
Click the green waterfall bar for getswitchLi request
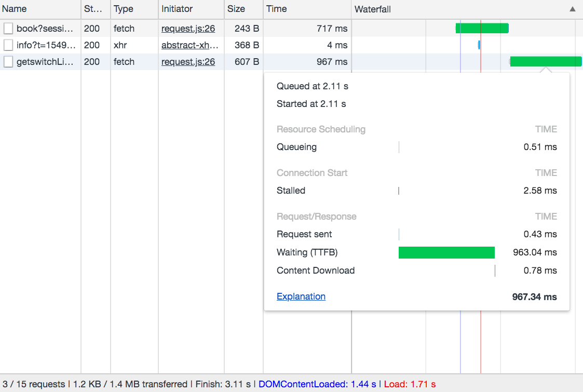pyautogui.click(x=546, y=62)
